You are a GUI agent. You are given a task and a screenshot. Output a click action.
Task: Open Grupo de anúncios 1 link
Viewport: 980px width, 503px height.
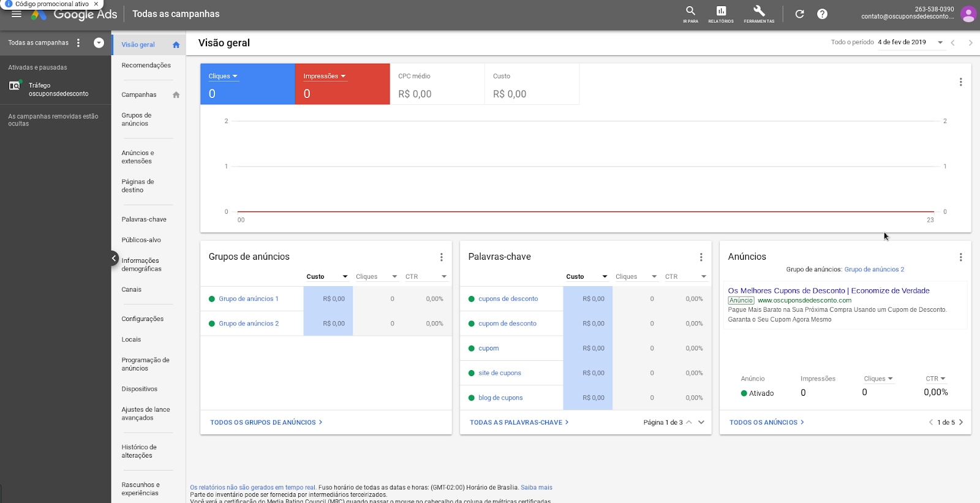(249, 299)
